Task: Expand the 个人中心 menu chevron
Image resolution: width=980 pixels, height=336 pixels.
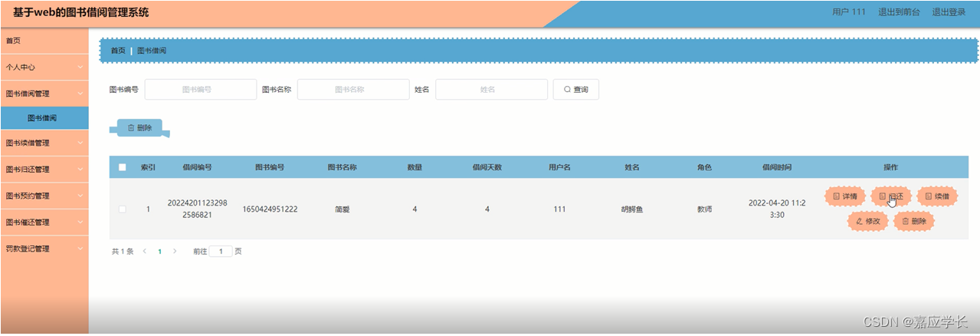Action: pyautogui.click(x=80, y=67)
